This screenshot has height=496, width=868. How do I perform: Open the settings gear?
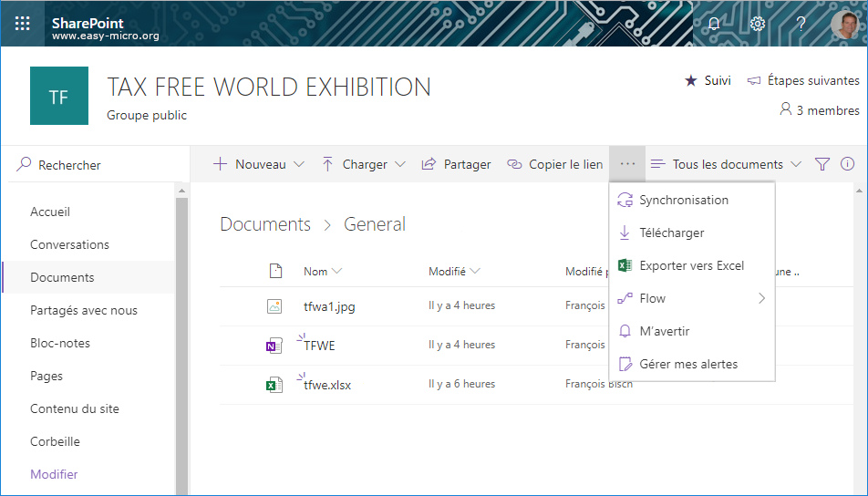758,24
